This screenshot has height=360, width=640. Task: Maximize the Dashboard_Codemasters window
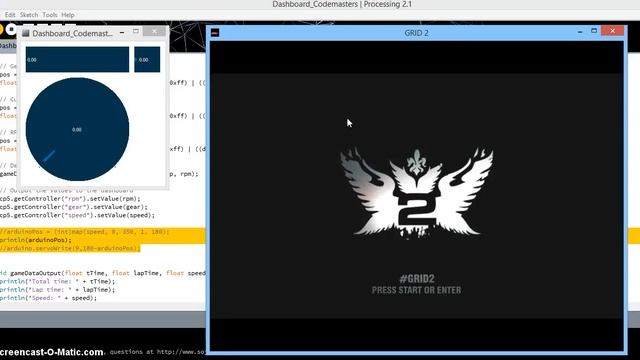pos(136,32)
